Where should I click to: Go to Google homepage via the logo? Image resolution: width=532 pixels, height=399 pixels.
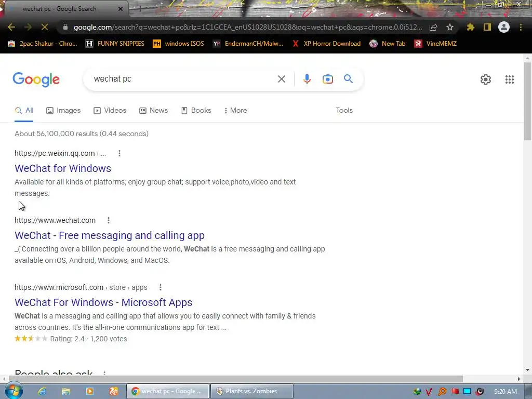(36, 79)
